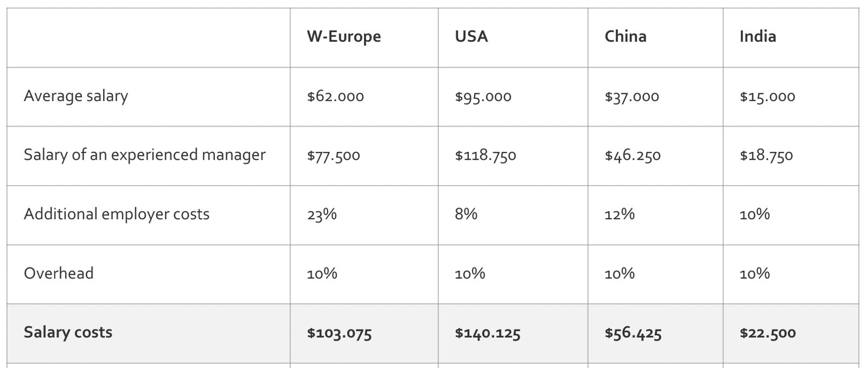Click the 23% employer costs cell
The height and width of the screenshot is (368, 868).
[322, 214]
